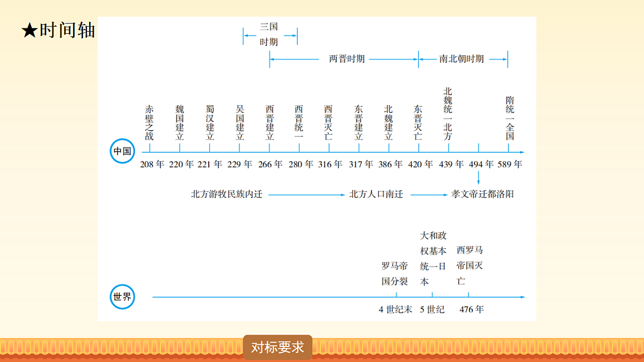Click the 494 年 label
This screenshot has width=644, height=362.
coord(481,165)
